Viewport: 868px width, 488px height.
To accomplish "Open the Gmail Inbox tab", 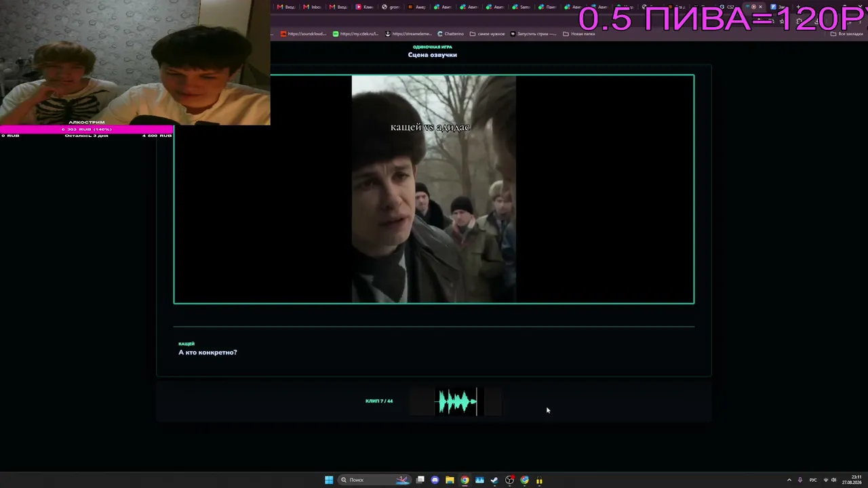I will click(x=312, y=7).
